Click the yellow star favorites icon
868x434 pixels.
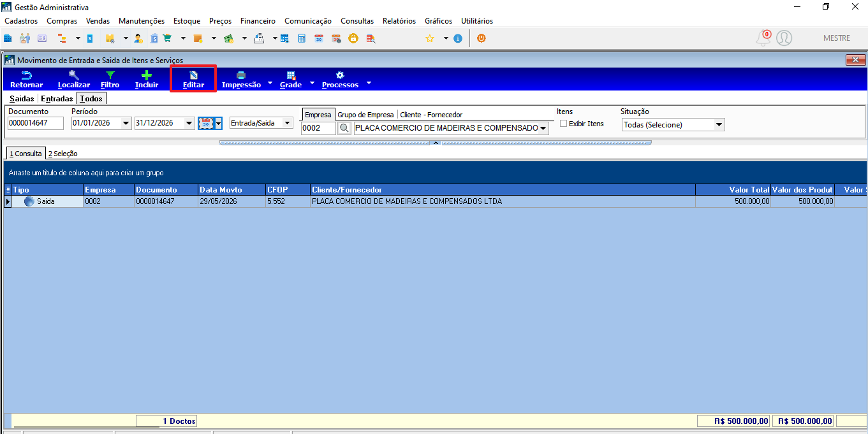pyautogui.click(x=430, y=38)
